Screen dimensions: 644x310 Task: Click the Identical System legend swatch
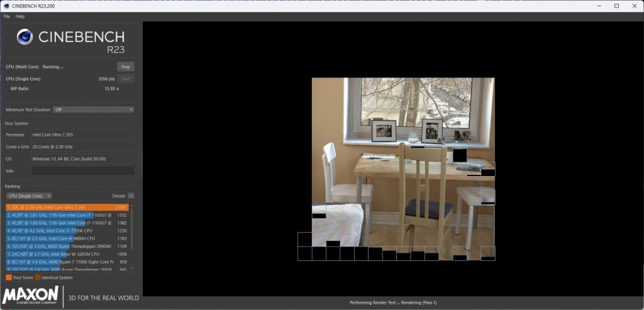(x=38, y=277)
